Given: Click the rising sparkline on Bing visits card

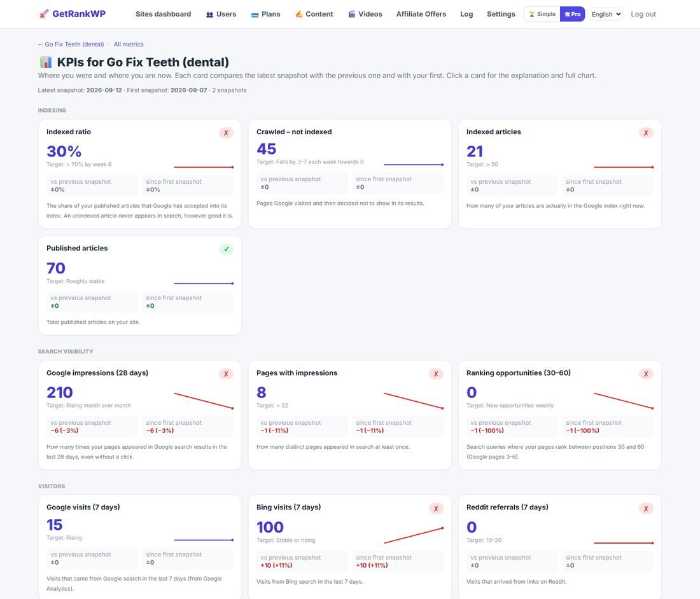Looking at the screenshot, I should [414, 535].
